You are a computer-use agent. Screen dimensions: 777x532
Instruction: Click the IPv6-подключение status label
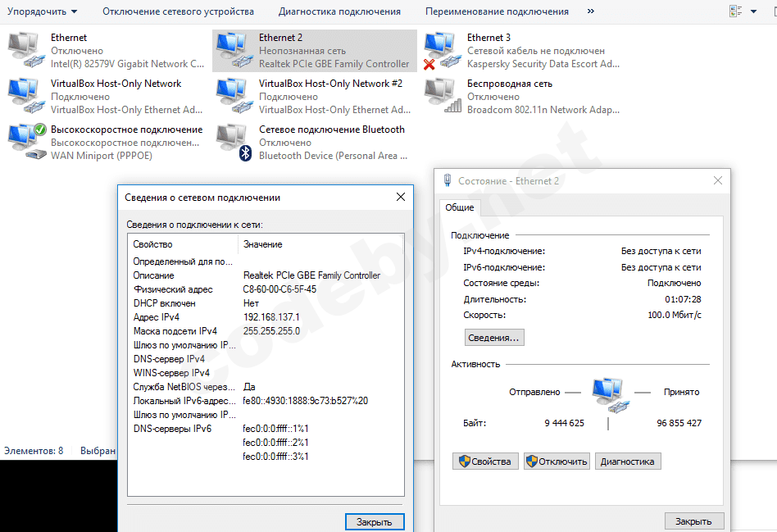click(x=504, y=267)
